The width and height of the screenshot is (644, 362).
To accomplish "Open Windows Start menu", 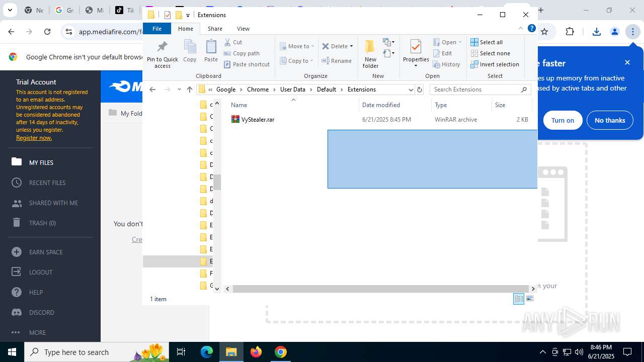I will point(12,352).
